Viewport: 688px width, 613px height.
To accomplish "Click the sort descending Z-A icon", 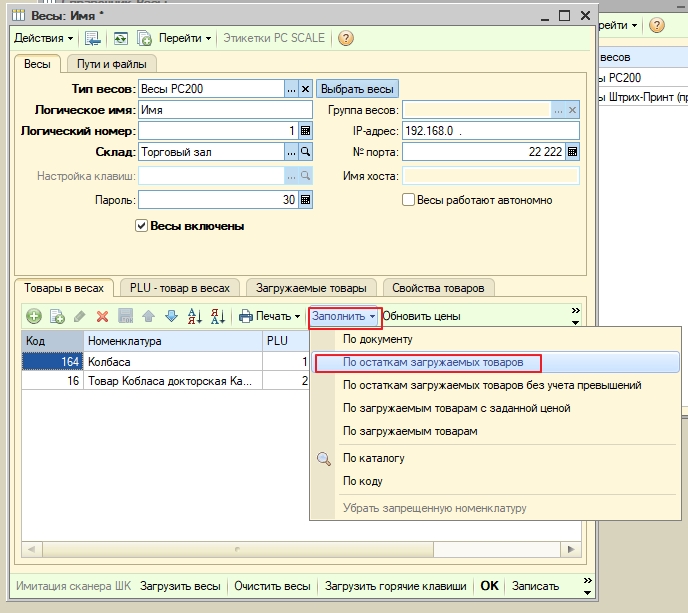I will (x=217, y=316).
